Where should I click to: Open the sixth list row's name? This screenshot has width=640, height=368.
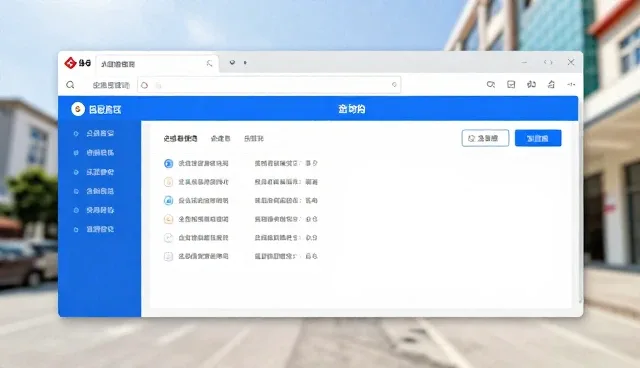click(x=203, y=256)
